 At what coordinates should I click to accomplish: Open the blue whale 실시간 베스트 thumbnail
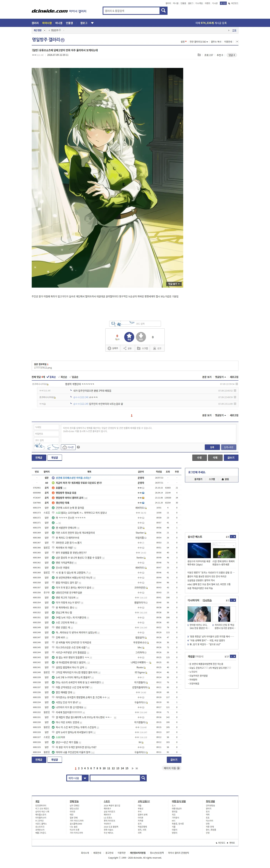[199, 551]
